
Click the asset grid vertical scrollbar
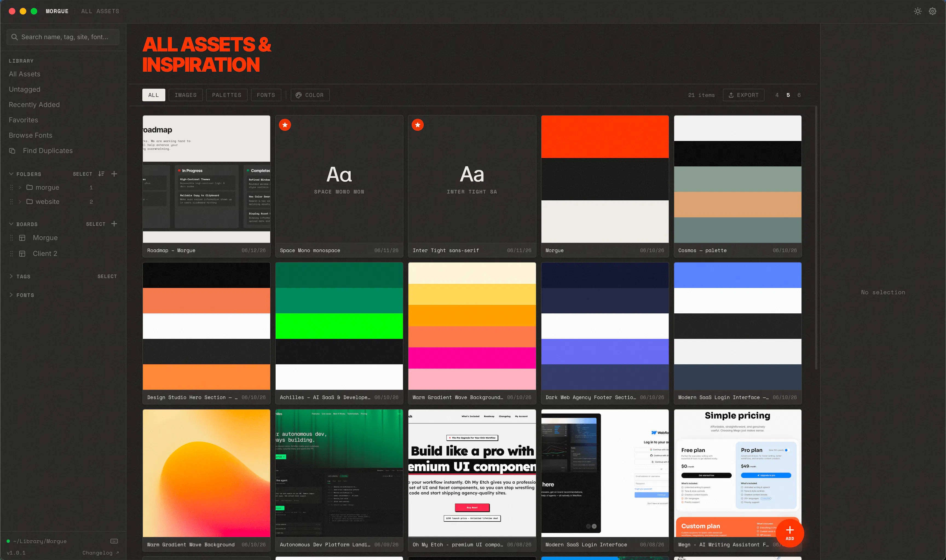click(816, 238)
